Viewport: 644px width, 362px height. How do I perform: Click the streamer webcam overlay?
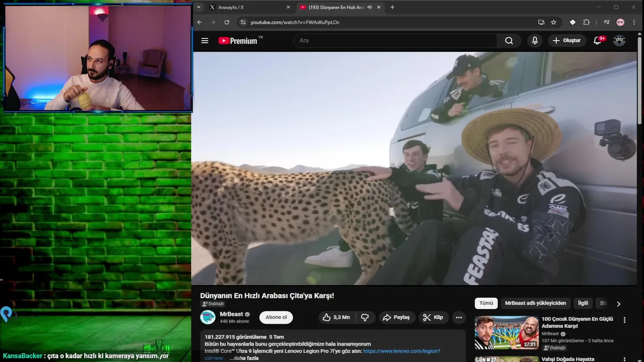98,57
